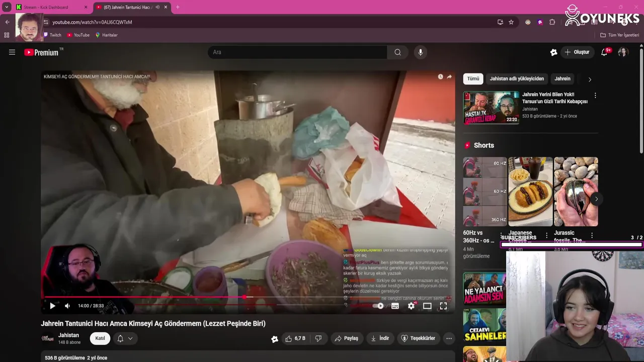Click sparkle icon next to Oluştur

pyautogui.click(x=553, y=52)
